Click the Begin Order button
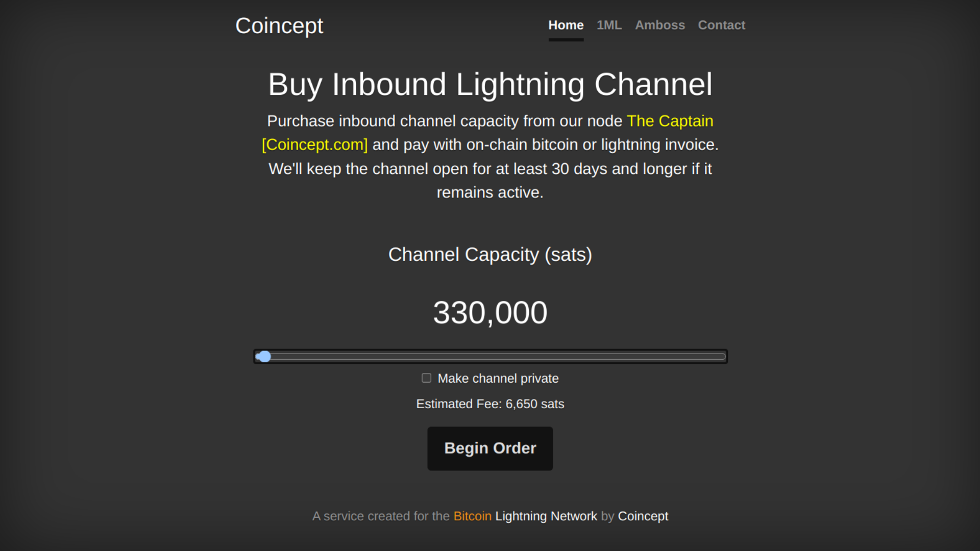 [x=490, y=448]
